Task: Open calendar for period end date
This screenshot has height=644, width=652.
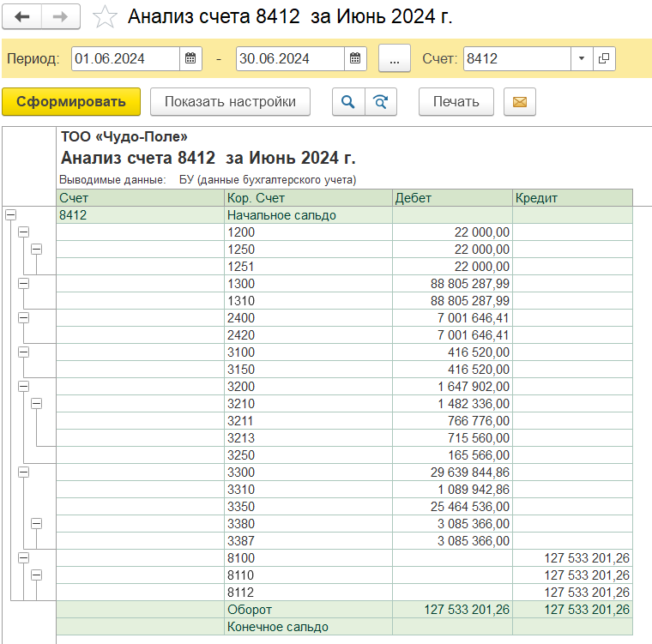Action: click(x=355, y=59)
